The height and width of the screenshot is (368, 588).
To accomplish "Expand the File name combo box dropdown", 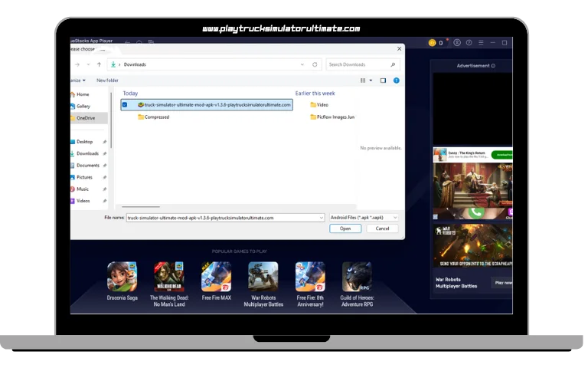I will click(321, 218).
